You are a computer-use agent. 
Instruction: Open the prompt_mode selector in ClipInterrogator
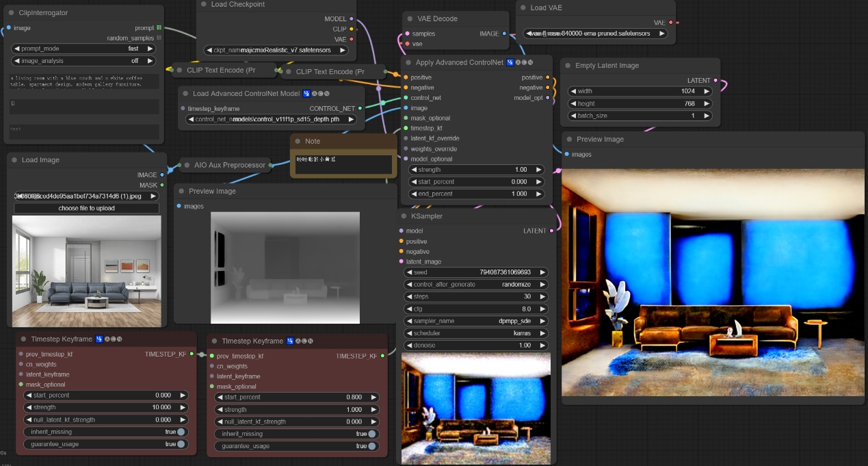pos(85,49)
